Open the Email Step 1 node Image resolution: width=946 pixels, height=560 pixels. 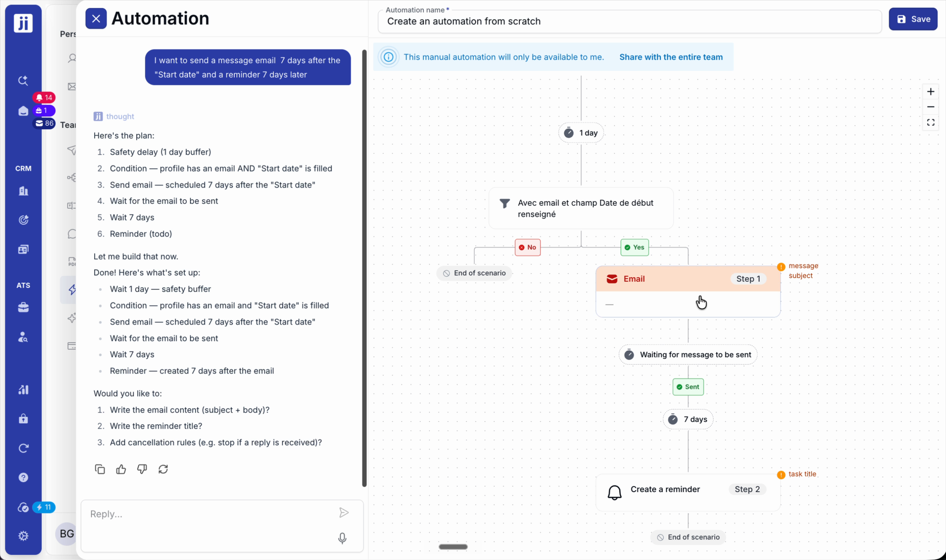tap(688, 291)
